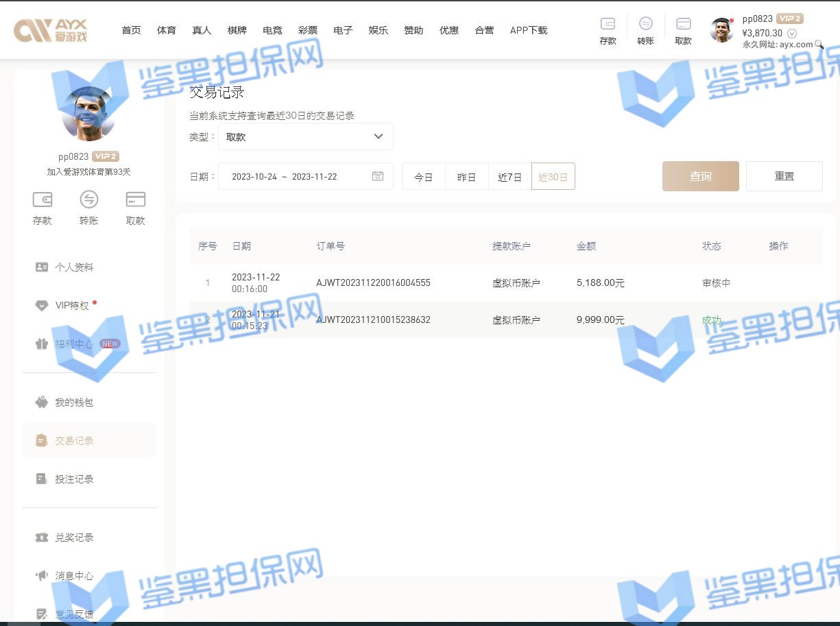
Task: Open sidebar transfer (转账) icon
Action: pos(89,200)
